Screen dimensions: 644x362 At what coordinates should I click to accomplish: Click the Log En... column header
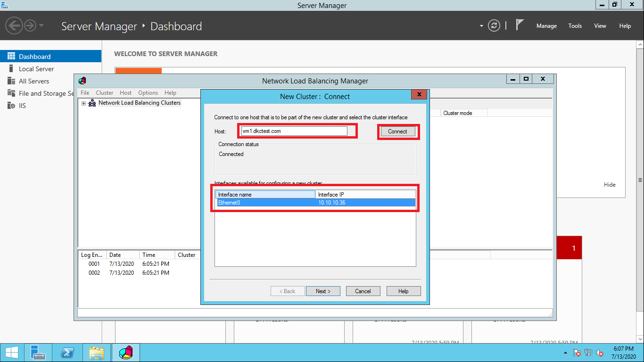click(92, 255)
